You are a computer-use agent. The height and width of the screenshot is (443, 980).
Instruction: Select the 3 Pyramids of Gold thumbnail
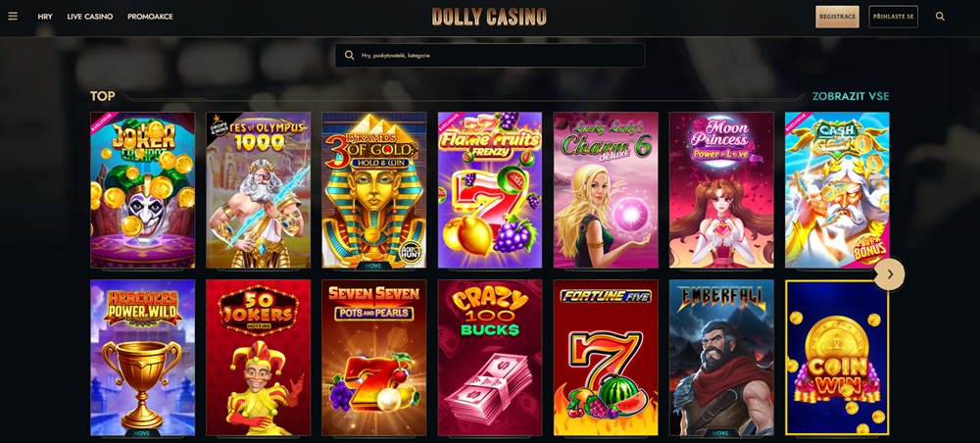[x=373, y=190]
